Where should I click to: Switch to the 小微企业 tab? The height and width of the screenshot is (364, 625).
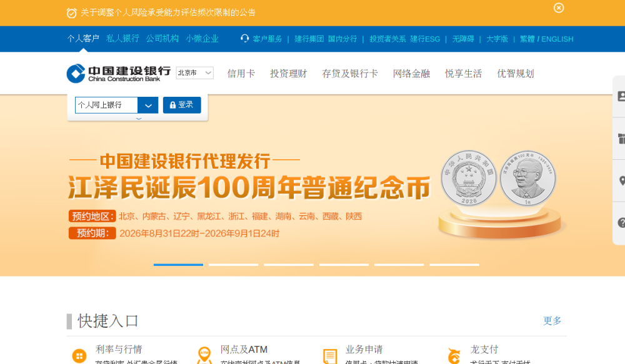tap(202, 39)
